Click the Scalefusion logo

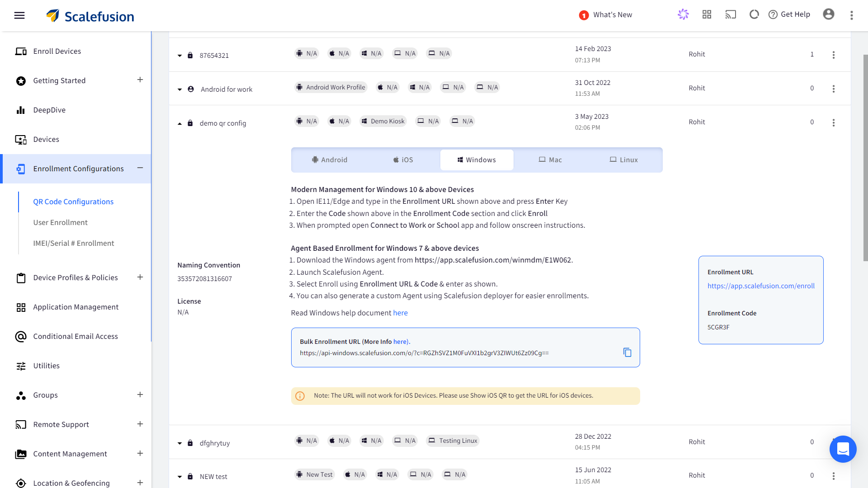[90, 16]
